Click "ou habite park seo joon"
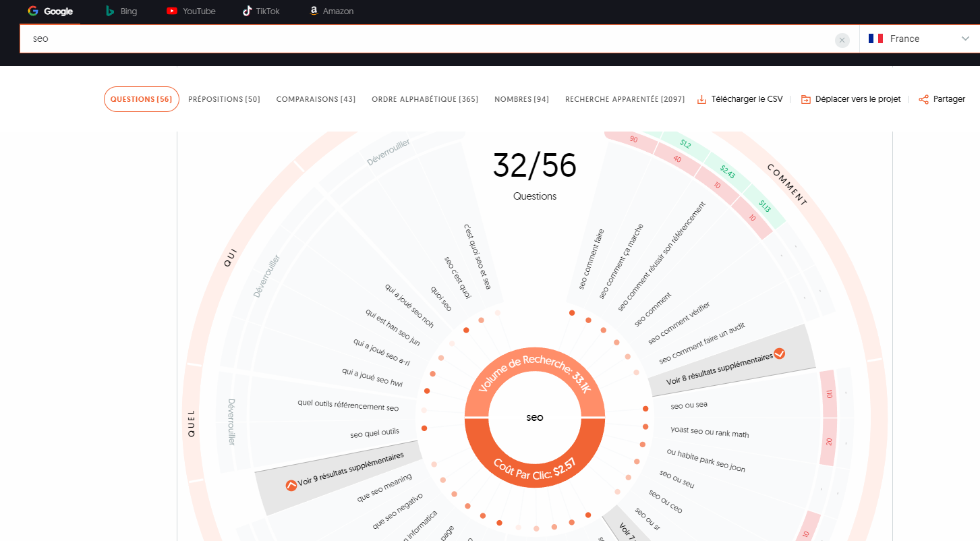Screen dimensions: 980x541 (x=705, y=460)
